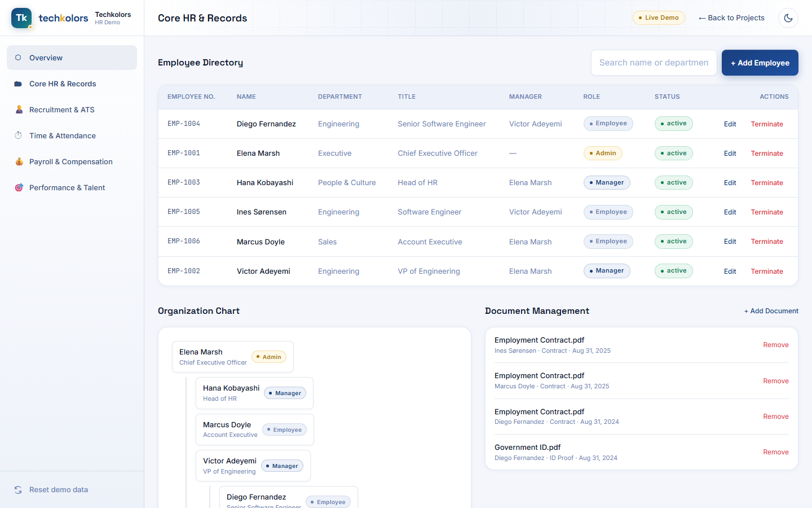812x508 pixels.
Task: Remove the Government ID.pdf document
Action: point(776,452)
